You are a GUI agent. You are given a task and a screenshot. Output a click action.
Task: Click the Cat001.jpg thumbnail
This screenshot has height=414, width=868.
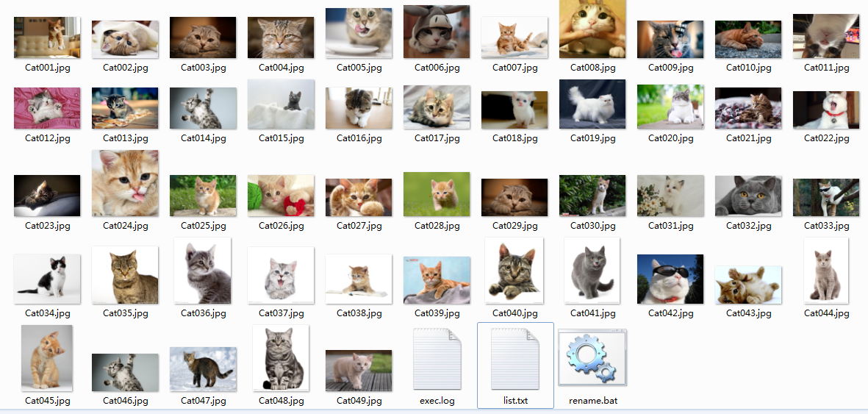[47, 38]
